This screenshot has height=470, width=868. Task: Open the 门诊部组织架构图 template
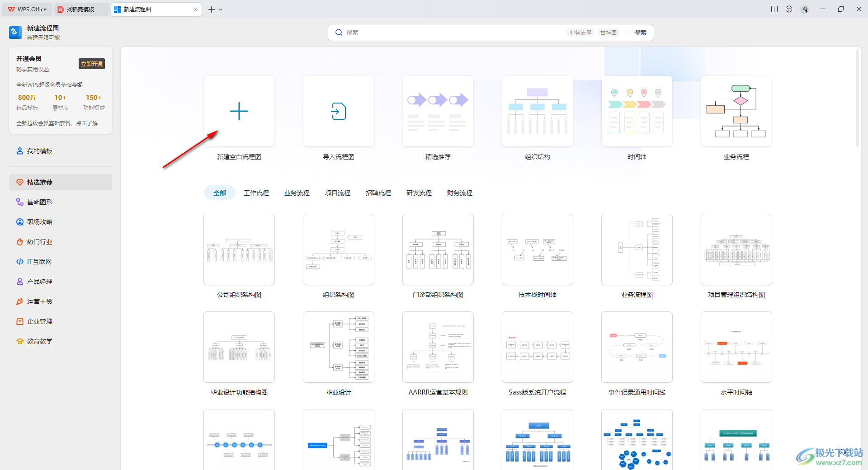click(x=438, y=249)
